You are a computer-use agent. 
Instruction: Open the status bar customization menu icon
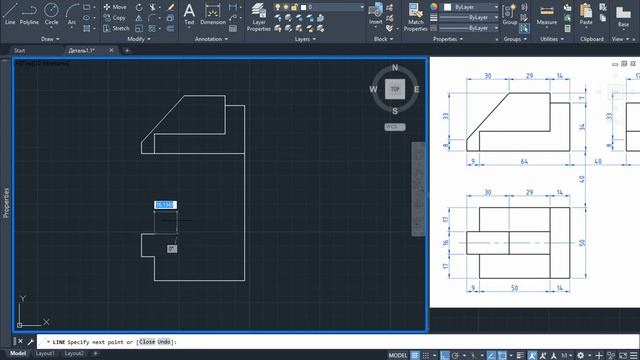tap(633, 356)
